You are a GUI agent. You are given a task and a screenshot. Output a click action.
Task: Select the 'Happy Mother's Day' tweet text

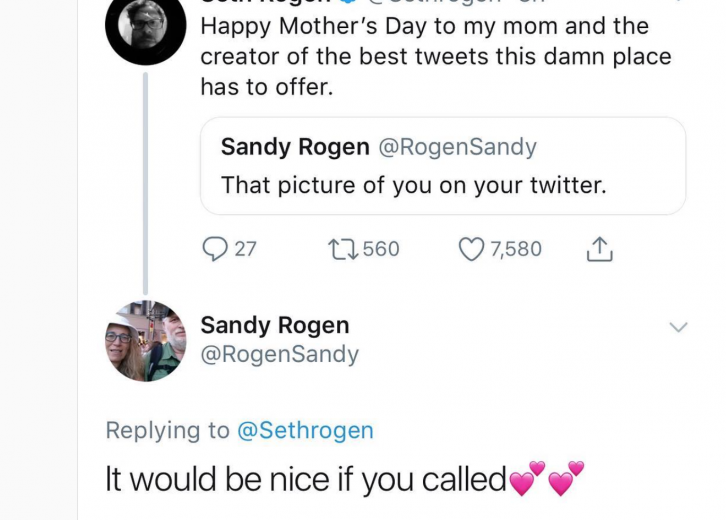(x=436, y=56)
